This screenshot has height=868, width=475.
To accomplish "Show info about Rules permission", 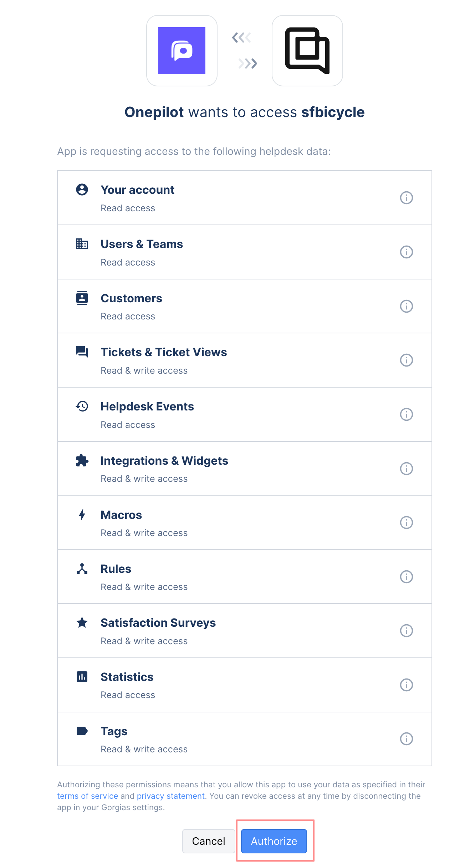I will (406, 577).
